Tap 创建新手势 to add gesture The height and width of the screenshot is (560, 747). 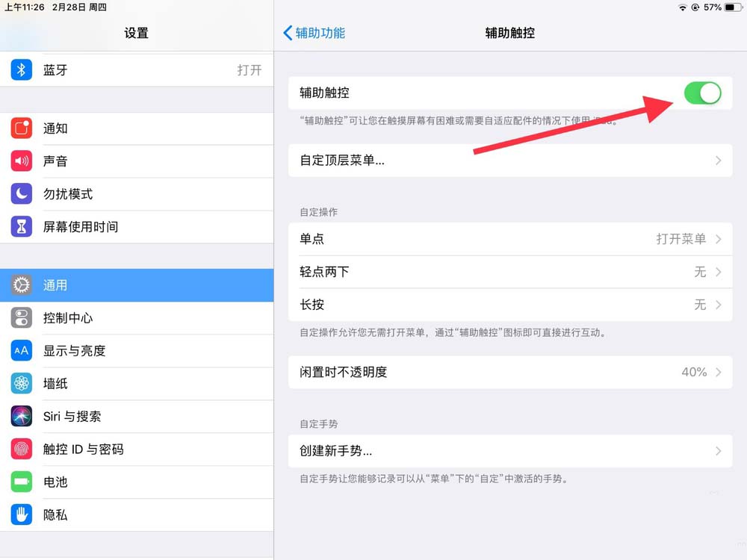[x=509, y=451]
